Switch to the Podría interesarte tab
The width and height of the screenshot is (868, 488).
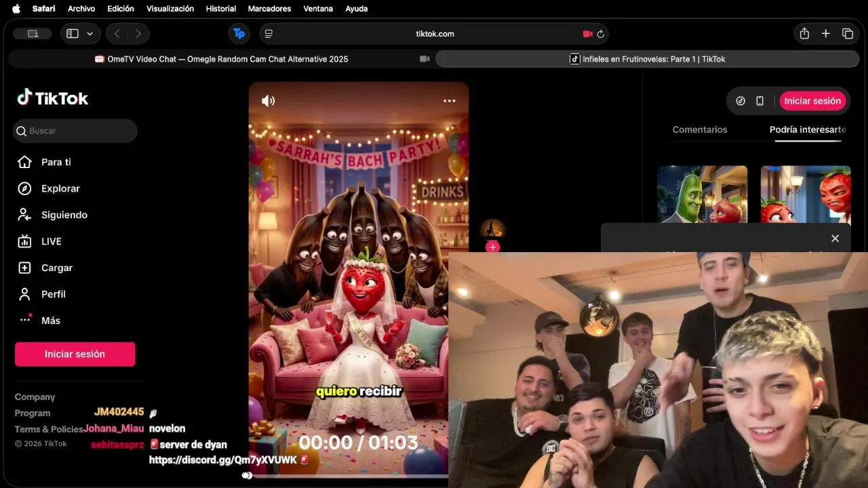pos(808,129)
